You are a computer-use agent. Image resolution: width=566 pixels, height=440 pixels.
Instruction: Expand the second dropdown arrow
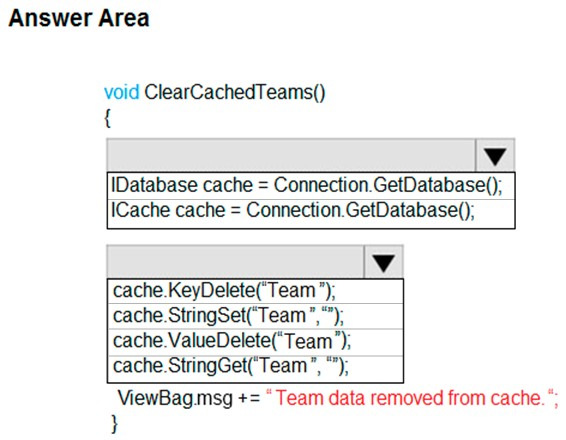[384, 262]
